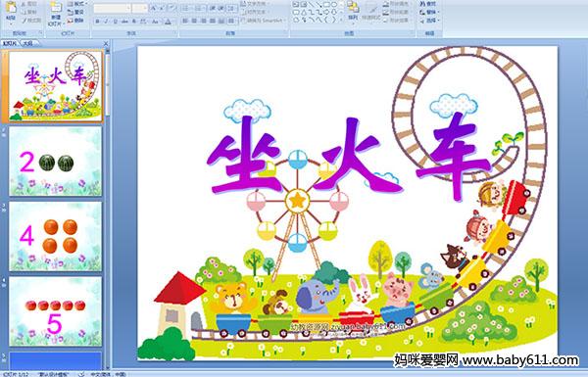Click the Paste button in the ribbon
The width and height of the screenshot is (588, 377).
point(11,12)
